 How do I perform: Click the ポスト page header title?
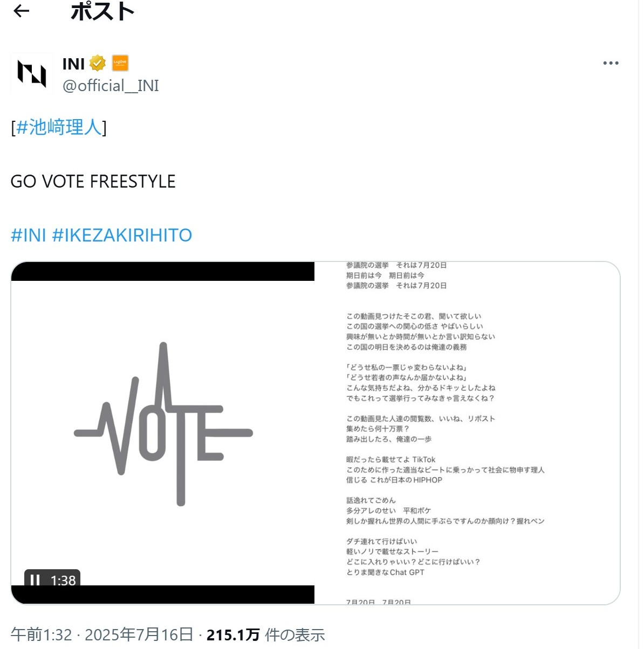pos(102,11)
